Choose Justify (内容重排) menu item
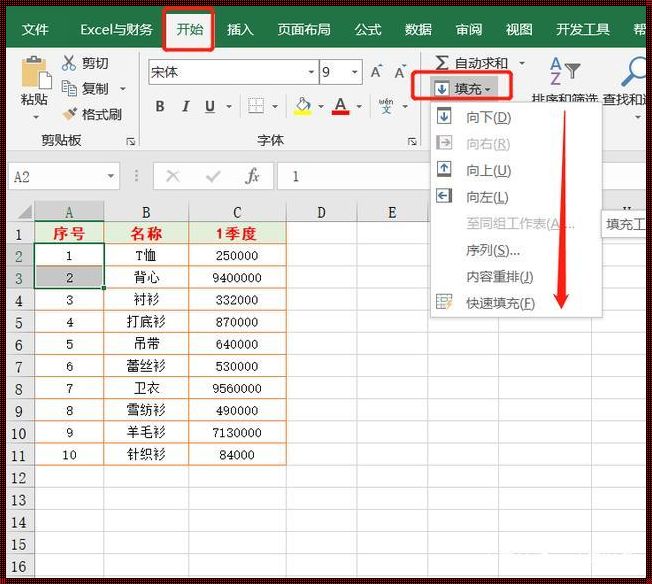The image size is (652, 584). pos(516,277)
